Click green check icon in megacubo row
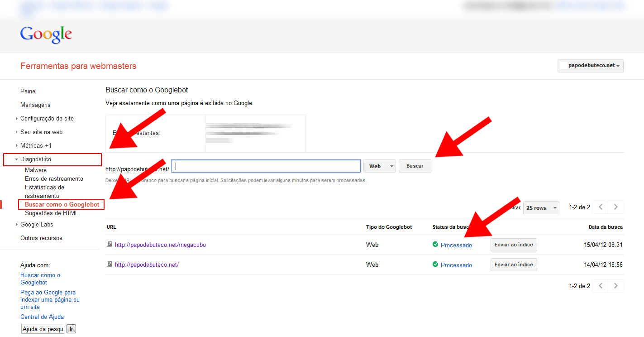644x337 pixels. click(435, 245)
